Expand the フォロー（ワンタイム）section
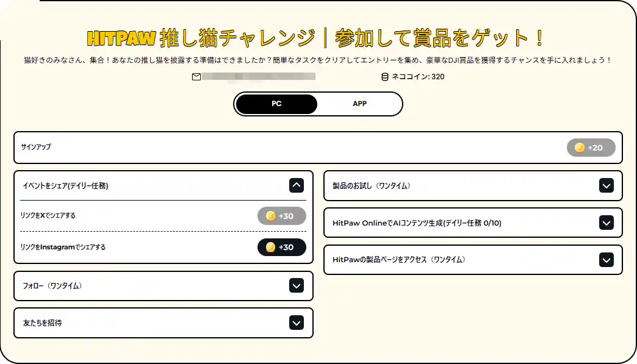 click(297, 285)
